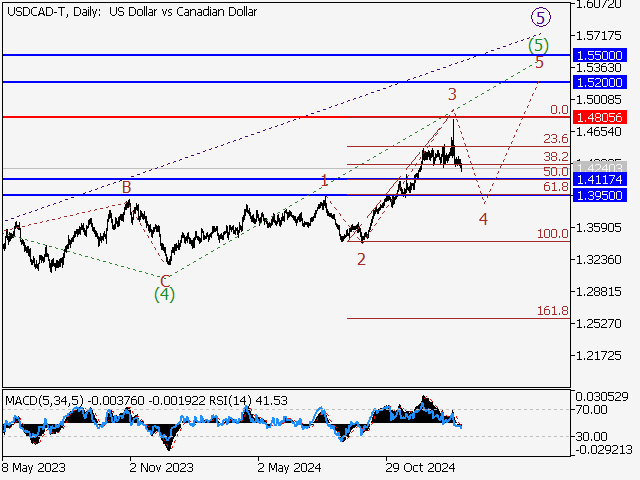Image resolution: width=640 pixels, height=480 pixels.
Task: Select the wave B label
Action: [x=126, y=187]
